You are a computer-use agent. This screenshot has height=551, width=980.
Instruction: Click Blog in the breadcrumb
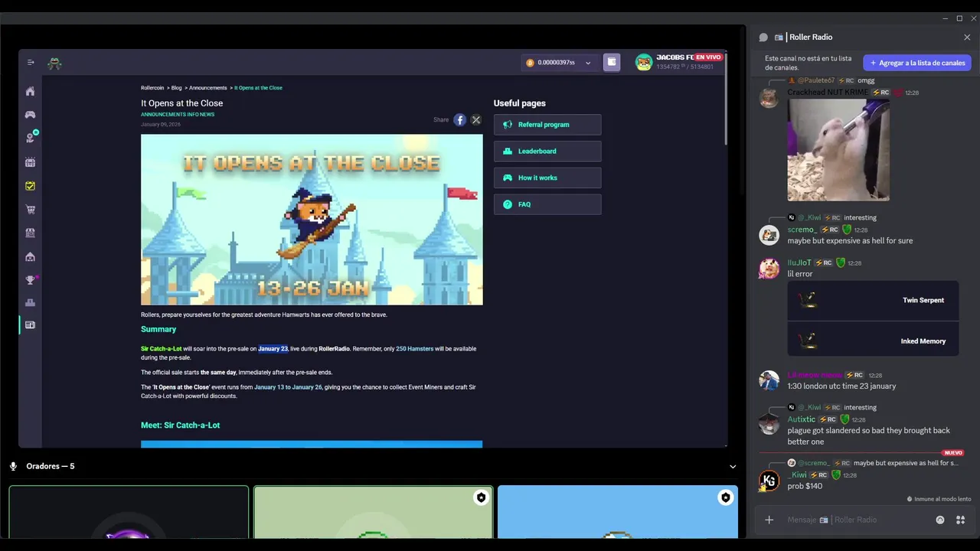[176, 88]
